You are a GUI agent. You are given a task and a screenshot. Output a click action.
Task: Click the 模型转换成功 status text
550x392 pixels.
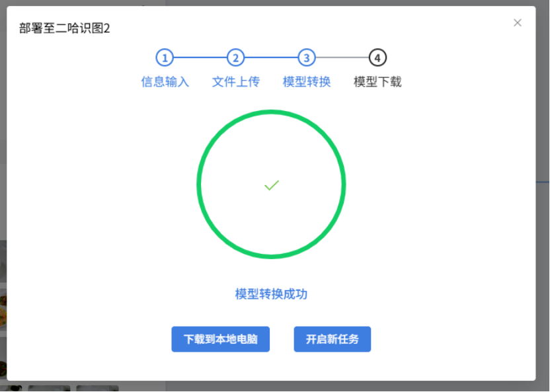tap(271, 294)
